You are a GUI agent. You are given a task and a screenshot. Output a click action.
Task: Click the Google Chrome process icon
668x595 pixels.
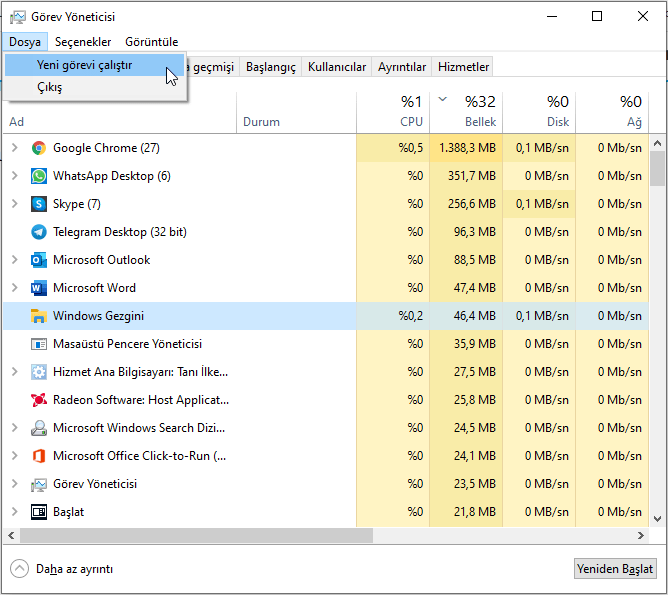[39, 148]
